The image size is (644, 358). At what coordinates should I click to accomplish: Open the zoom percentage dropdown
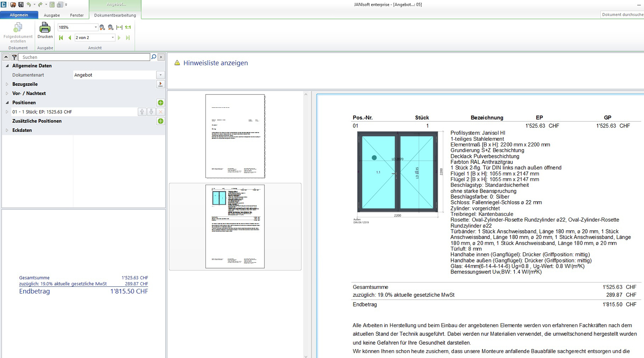(96, 27)
